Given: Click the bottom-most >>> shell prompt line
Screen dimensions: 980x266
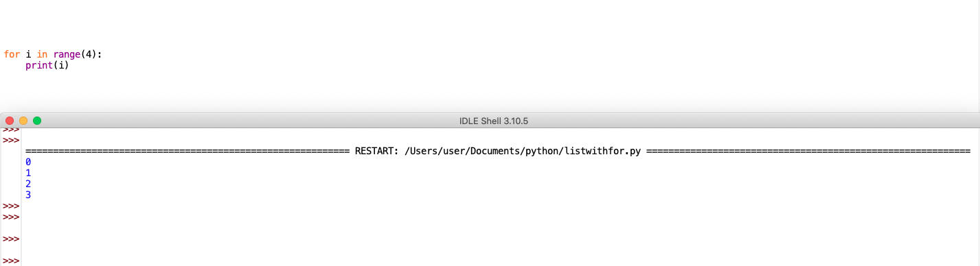Looking at the screenshot, I should tap(10, 261).
